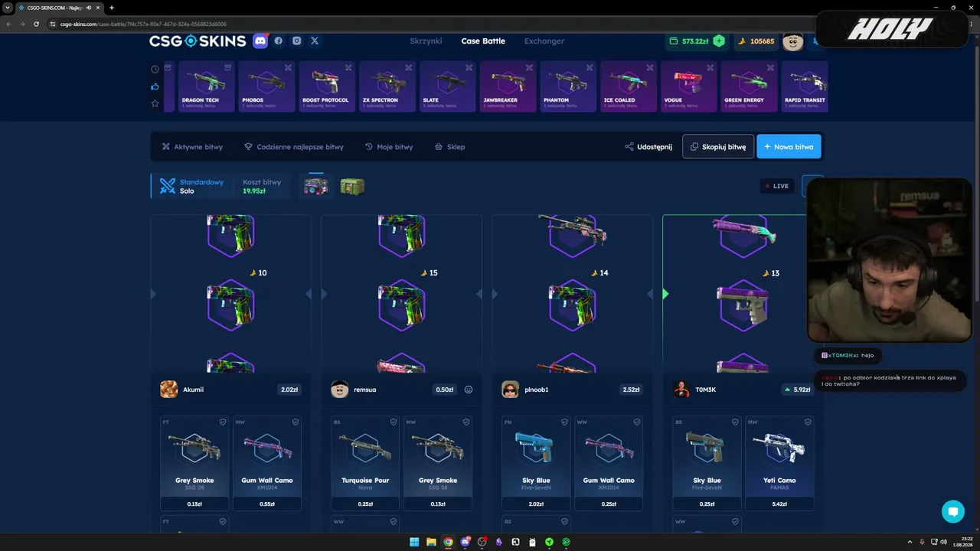Click the shield icon on T0M3K's Yeti Camo card
The width and height of the screenshot is (980, 551).
807,422
